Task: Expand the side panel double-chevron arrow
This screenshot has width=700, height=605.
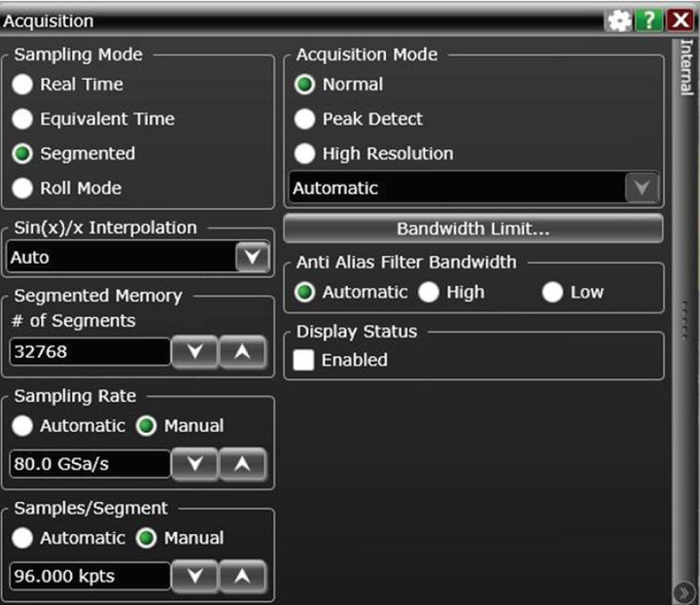Action: 682,590
